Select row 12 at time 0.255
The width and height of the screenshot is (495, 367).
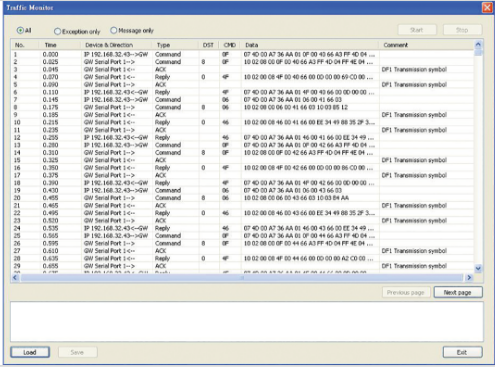coord(243,137)
